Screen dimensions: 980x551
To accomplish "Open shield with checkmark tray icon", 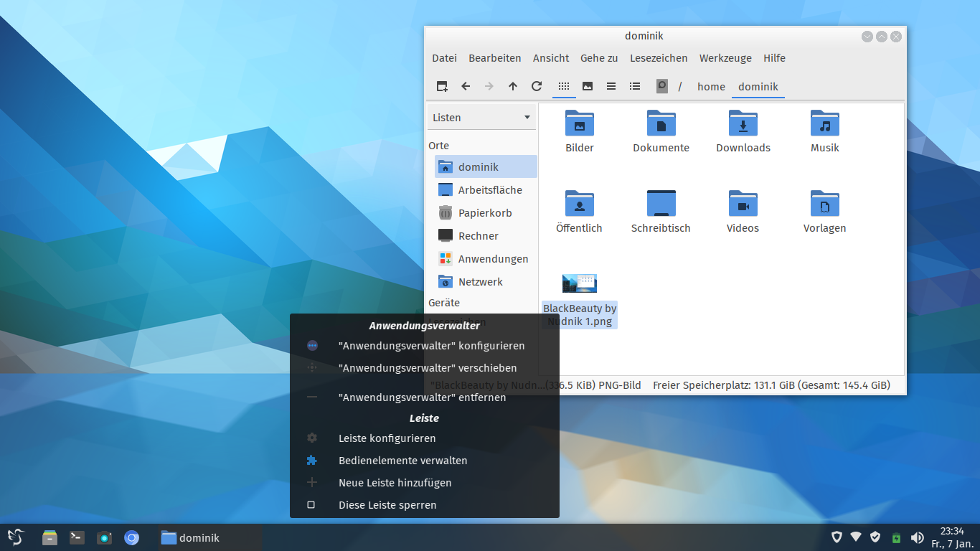I will click(x=875, y=537).
